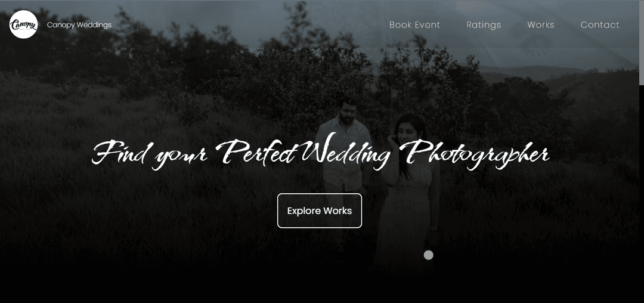Image resolution: width=644 pixels, height=303 pixels.
Task: Navigate to the Works menu item
Action: (x=540, y=25)
